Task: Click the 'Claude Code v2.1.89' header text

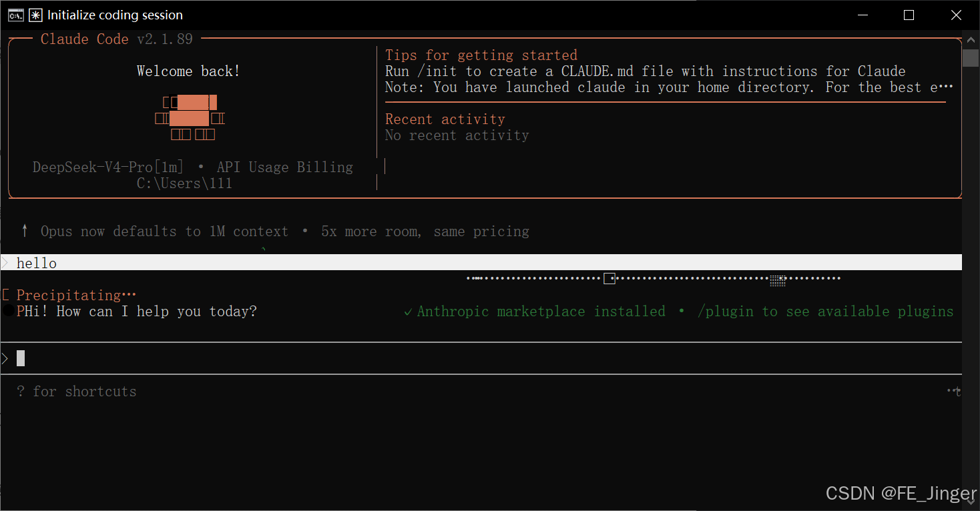Action: point(117,39)
